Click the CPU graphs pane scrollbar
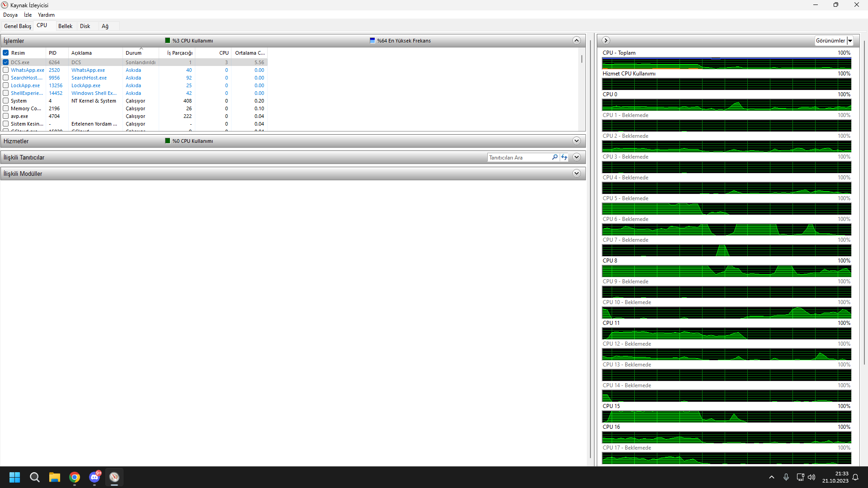The width and height of the screenshot is (868, 488). (x=864, y=203)
